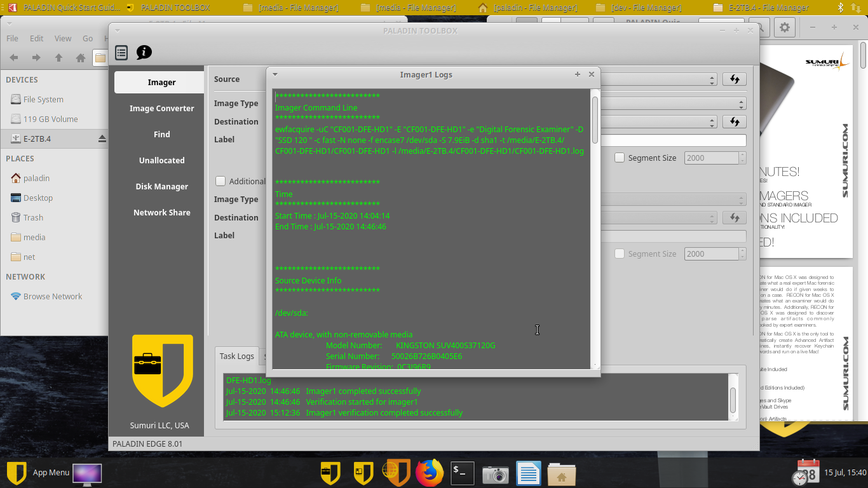
Task: Eject the E-2TB.4 device
Action: point(101,138)
